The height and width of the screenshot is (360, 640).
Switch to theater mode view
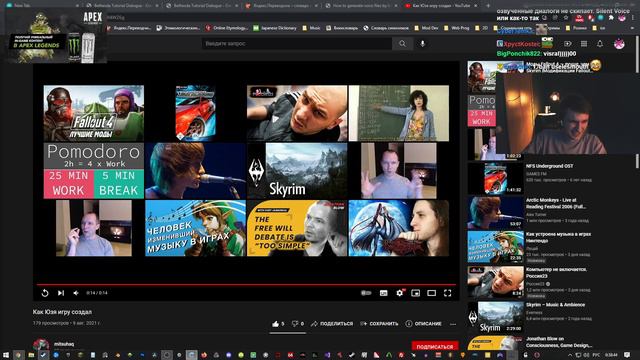pyautogui.click(x=431, y=293)
